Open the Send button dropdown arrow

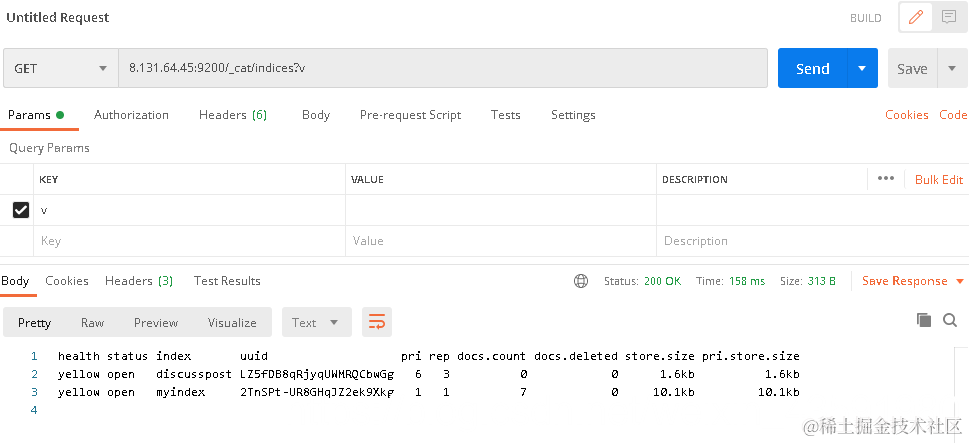(x=862, y=68)
